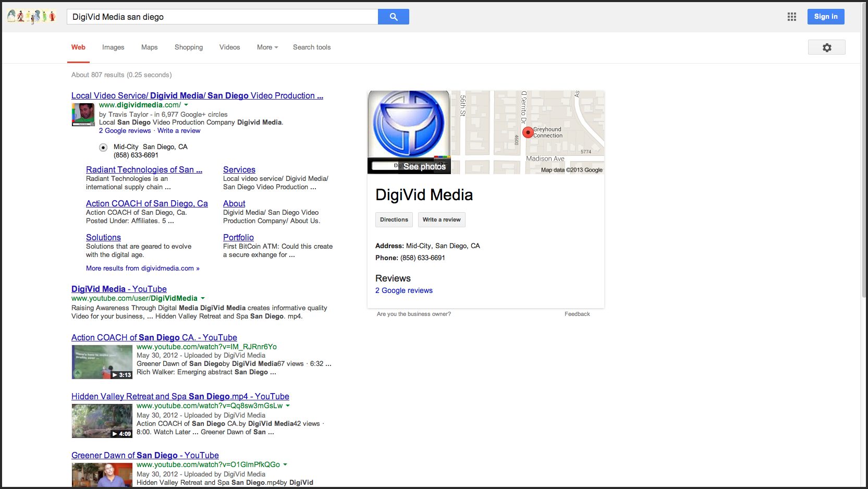Viewport: 868px width, 489px height.
Task: Open dropdown arrow next to youtube.com/user/DigiVidMedia
Action: point(203,299)
